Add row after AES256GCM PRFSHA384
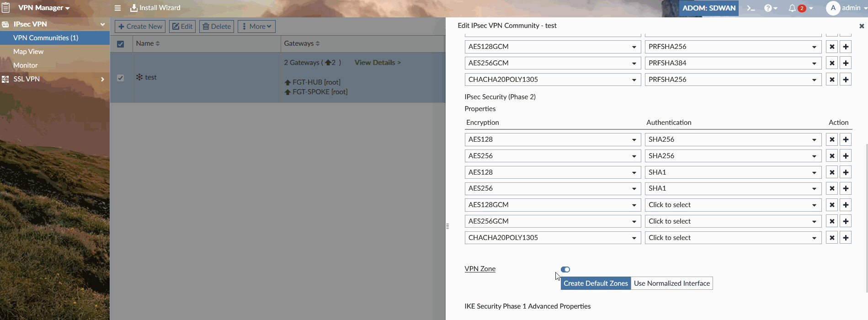This screenshot has width=868, height=320. click(x=846, y=63)
